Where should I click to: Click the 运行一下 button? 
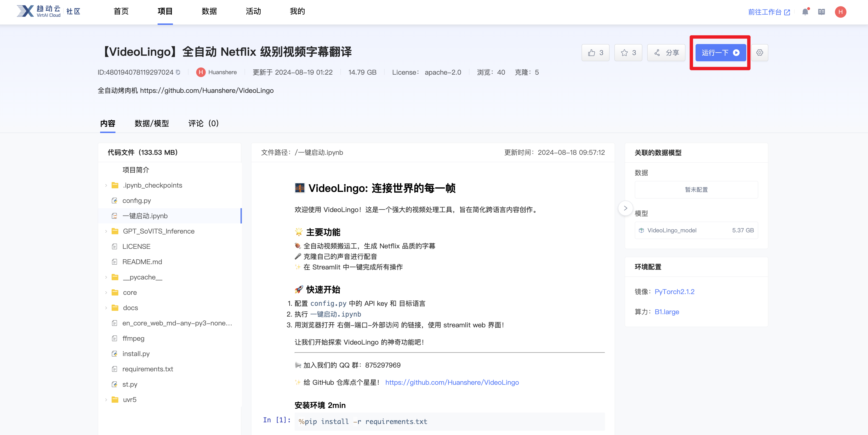pyautogui.click(x=720, y=53)
